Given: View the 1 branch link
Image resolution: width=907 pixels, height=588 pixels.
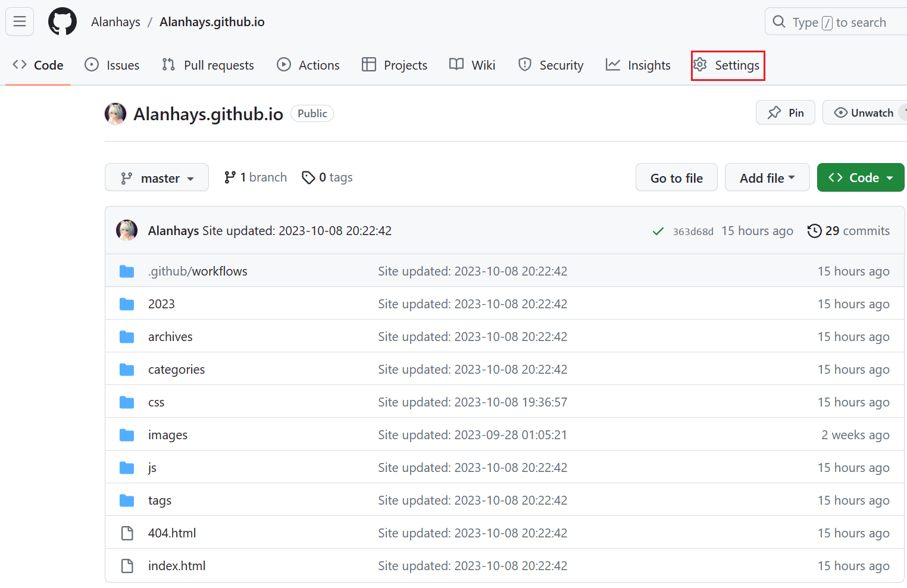Looking at the screenshot, I should pyautogui.click(x=255, y=177).
